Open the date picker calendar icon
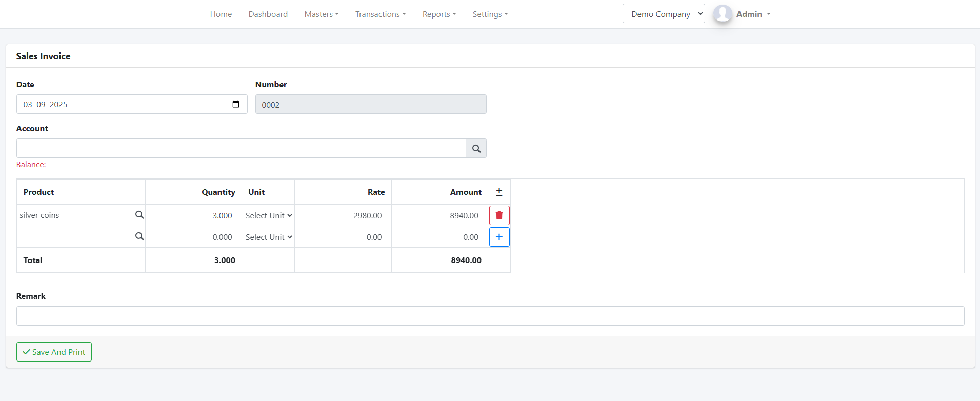The image size is (980, 401). coord(236,104)
